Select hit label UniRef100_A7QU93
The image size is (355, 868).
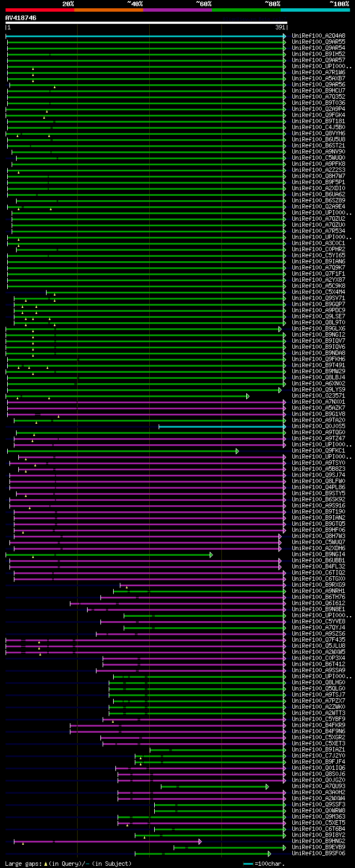(x=318, y=786)
